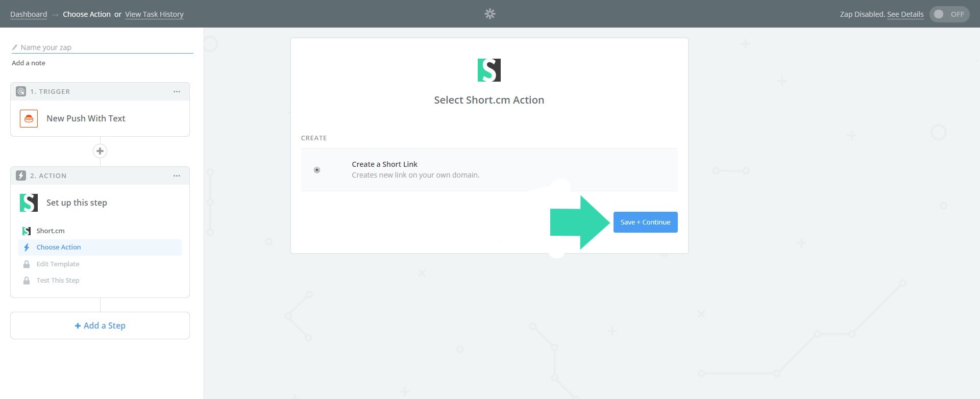The height and width of the screenshot is (399, 980).
Task: Select the locked Edit Template step
Action: [x=58, y=264]
